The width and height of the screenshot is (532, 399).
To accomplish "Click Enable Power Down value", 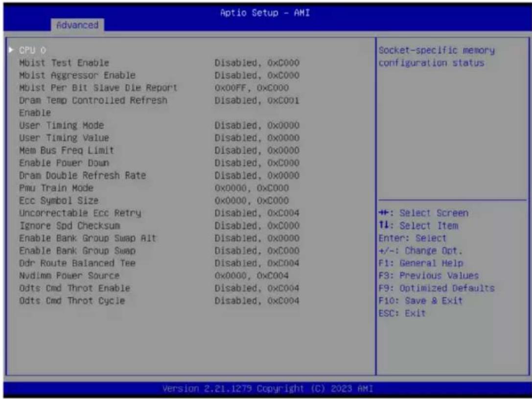I will pos(257,163).
